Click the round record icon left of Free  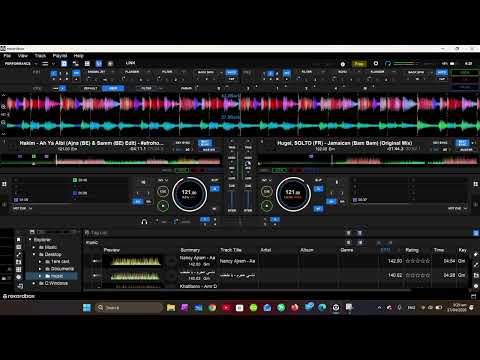pyautogui.click(x=343, y=64)
